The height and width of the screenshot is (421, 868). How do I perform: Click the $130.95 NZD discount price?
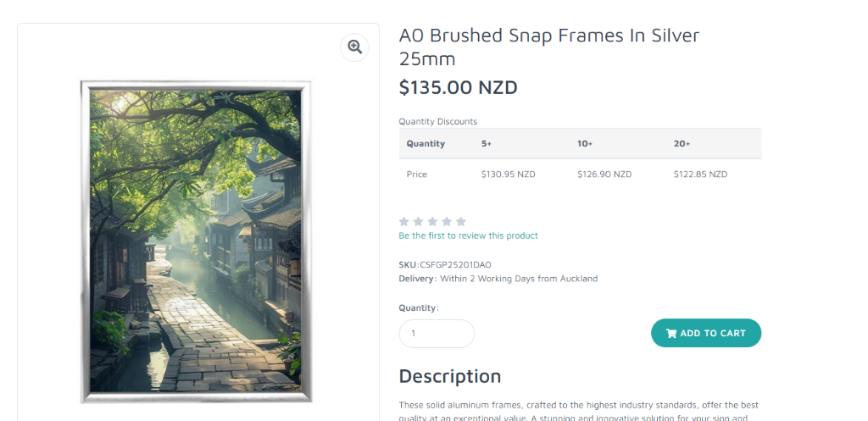pyautogui.click(x=509, y=174)
